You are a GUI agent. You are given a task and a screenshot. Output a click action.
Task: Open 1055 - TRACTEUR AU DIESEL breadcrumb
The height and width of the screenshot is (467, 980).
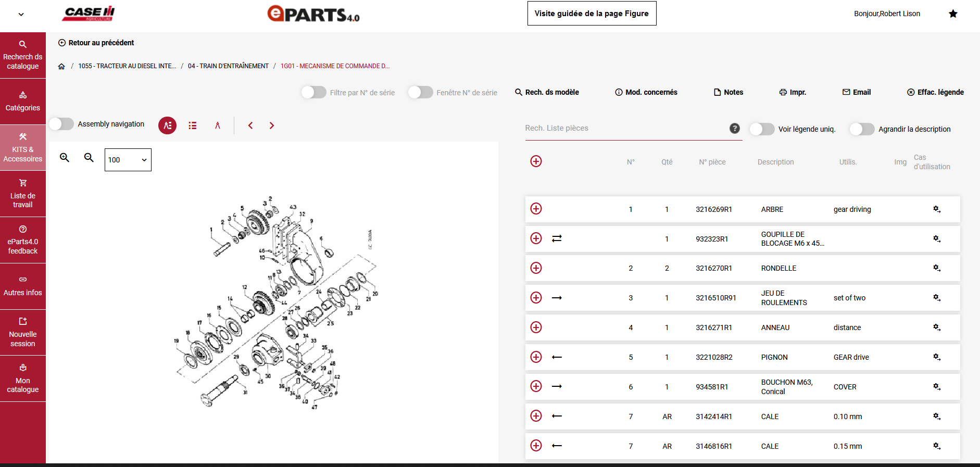pyautogui.click(x=127, y=66)
